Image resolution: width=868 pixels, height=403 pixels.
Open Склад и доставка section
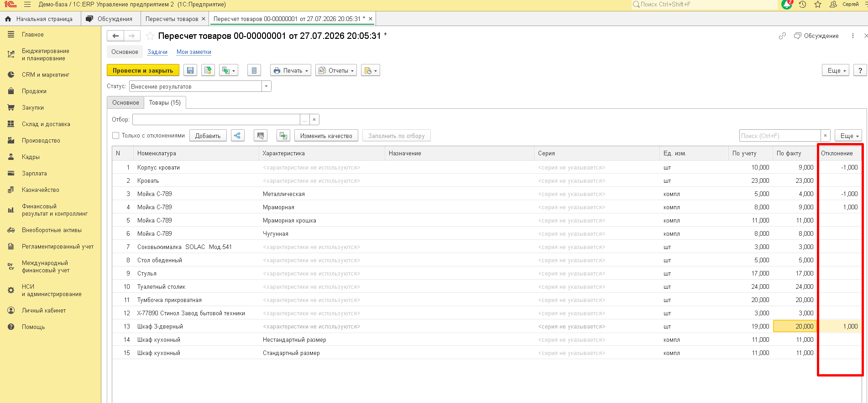(x=46, y=124)
